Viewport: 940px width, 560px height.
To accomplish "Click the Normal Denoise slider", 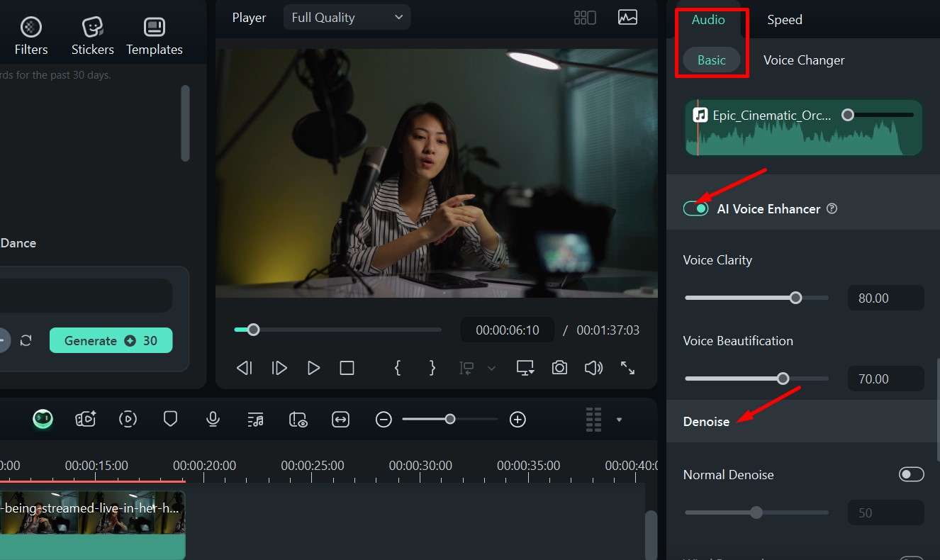I will click(756, 513).
